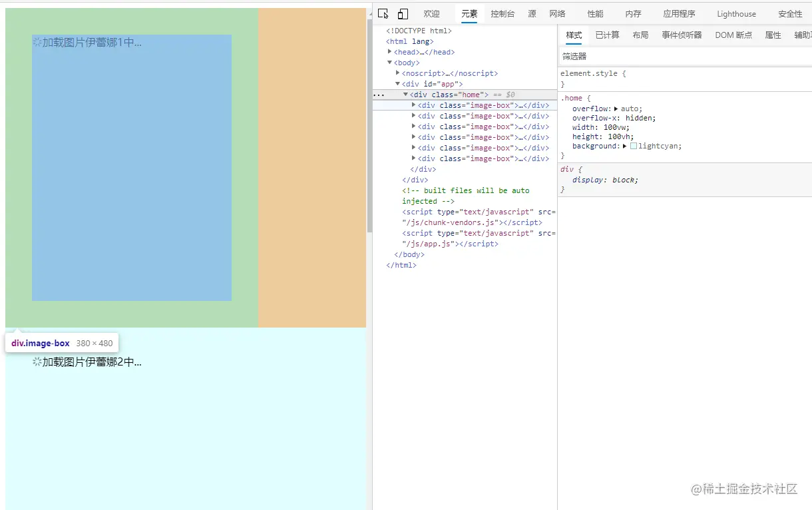Open the lightcyan color swatch

pos(634,146)
